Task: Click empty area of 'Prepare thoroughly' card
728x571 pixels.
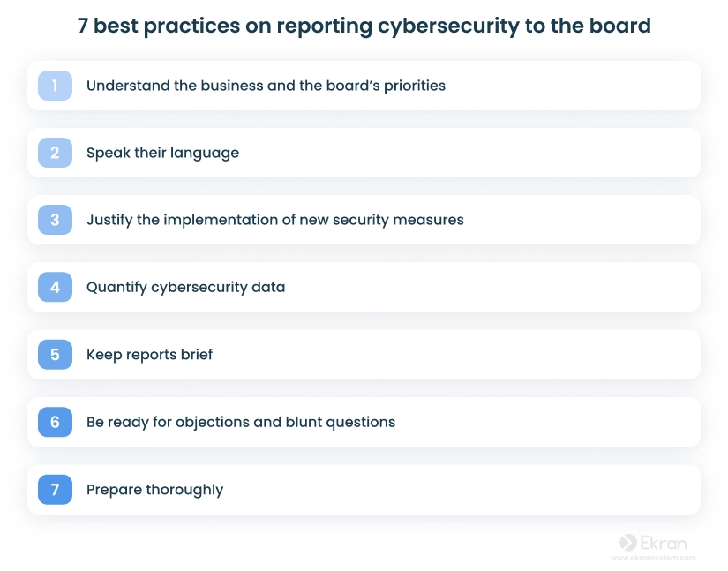Action: tap(464, 489)
